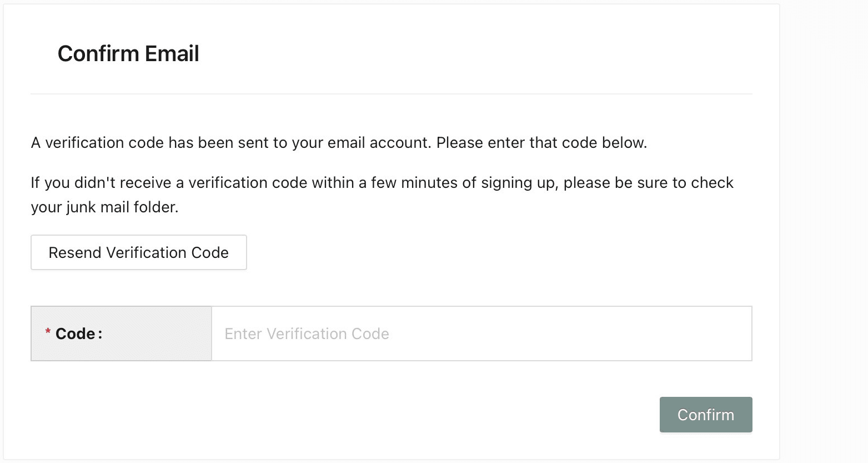Click the words "signing up" in the instructions
Viewport: 868px width, 463px height.
(x=518, y=183)
